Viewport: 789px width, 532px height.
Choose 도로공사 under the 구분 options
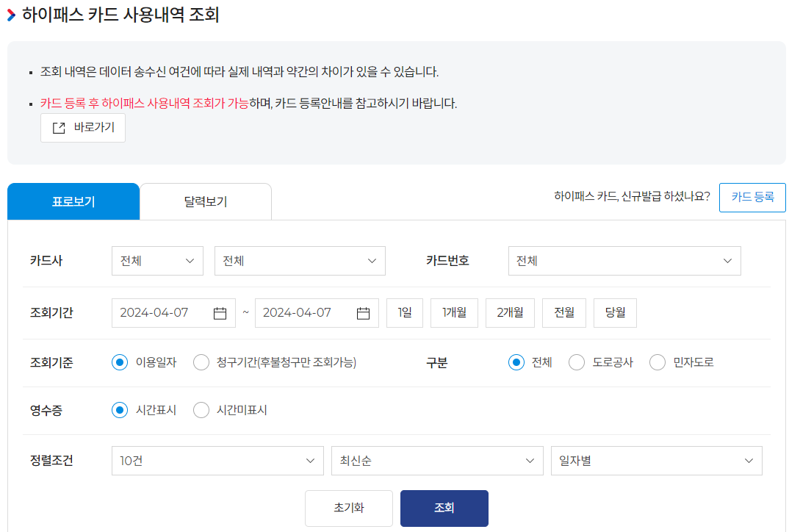click(577, 362)
